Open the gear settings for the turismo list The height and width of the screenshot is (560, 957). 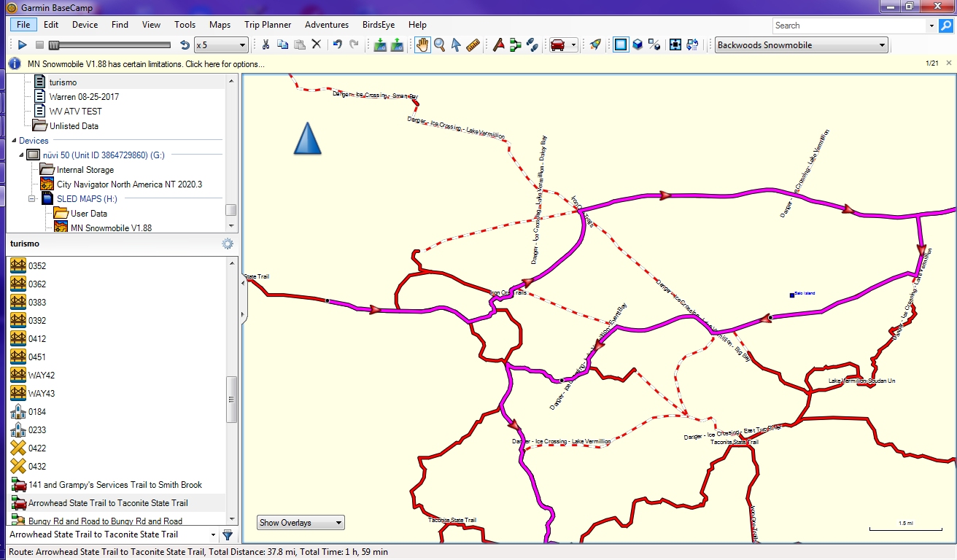[227, 244]
